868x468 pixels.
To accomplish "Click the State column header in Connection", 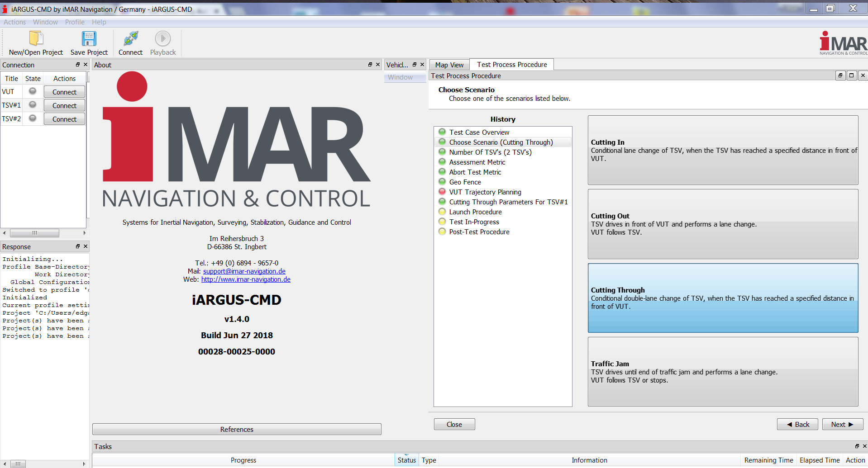I will pyautogui.click(x=33, y=78).
